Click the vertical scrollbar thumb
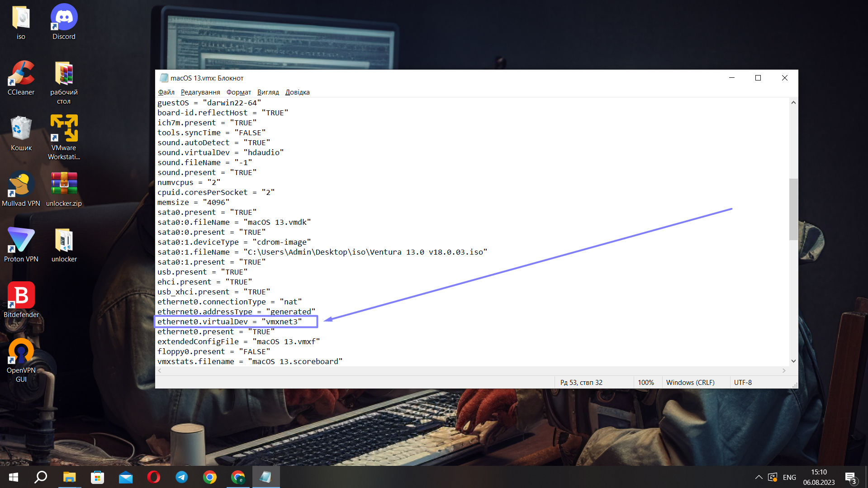 click(793, 209)
